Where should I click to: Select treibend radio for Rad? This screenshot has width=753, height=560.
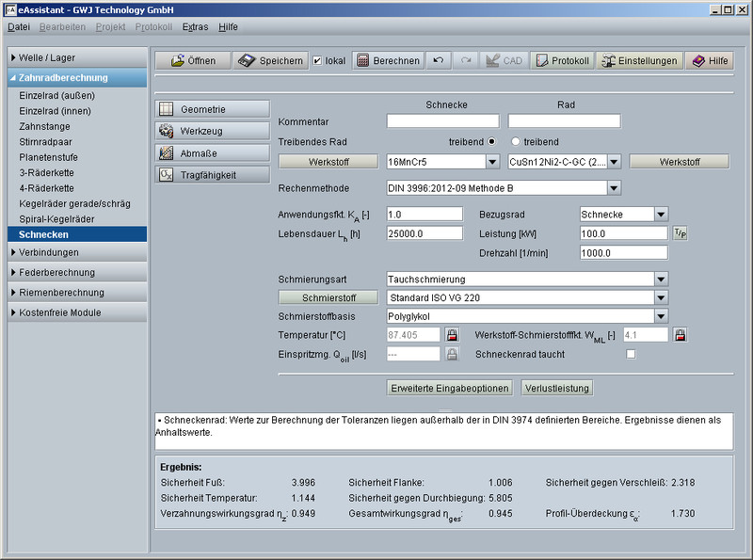(x=515, y=141)
